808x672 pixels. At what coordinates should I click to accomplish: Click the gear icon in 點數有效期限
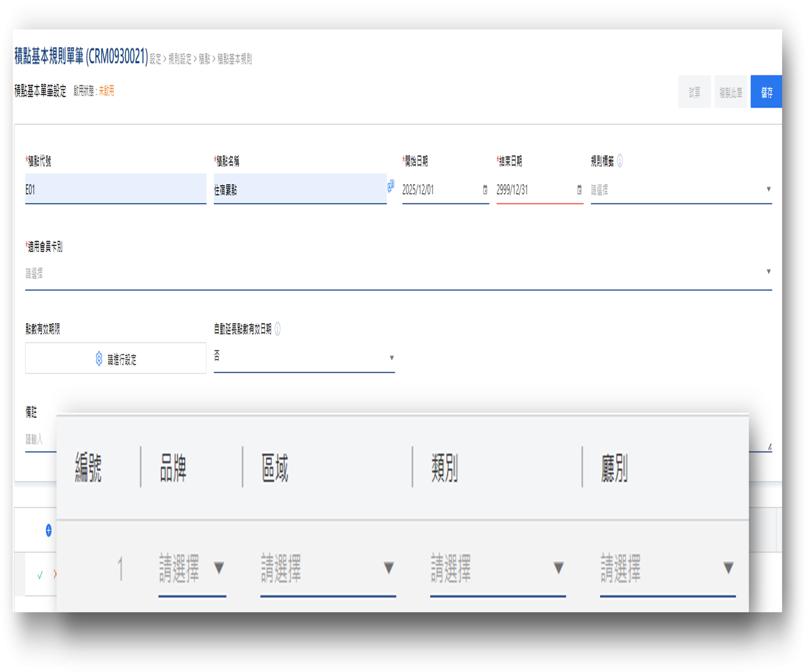pos(99,359)
